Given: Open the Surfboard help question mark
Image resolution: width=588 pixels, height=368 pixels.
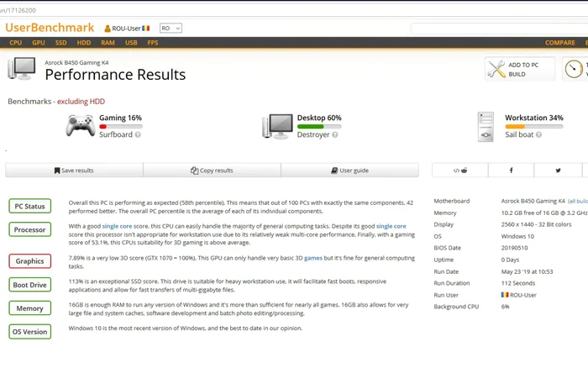Looking at the screenshot, I should coord(138,134).
